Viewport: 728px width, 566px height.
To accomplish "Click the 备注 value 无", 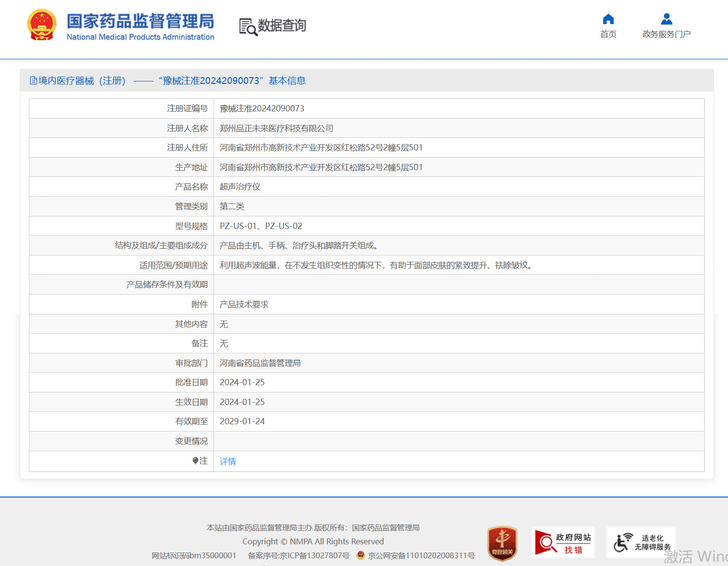I will click(x=224, y=343).
